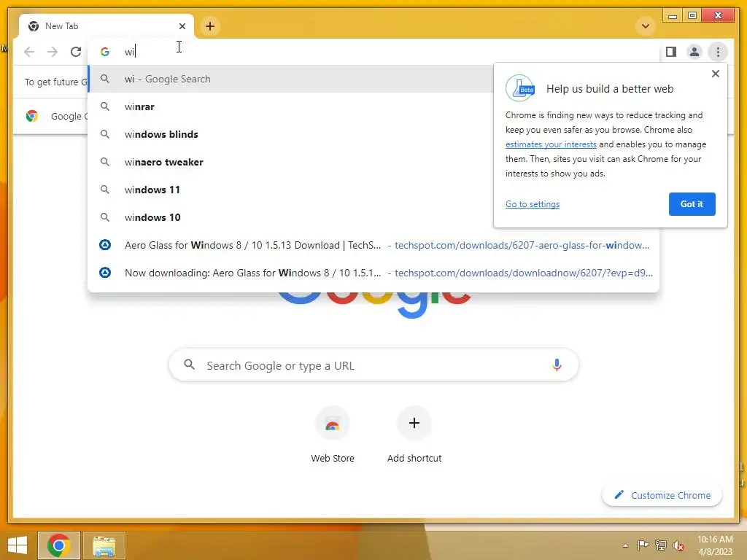
Task: Click the Got it button
Action: click(x=692, y=204)
